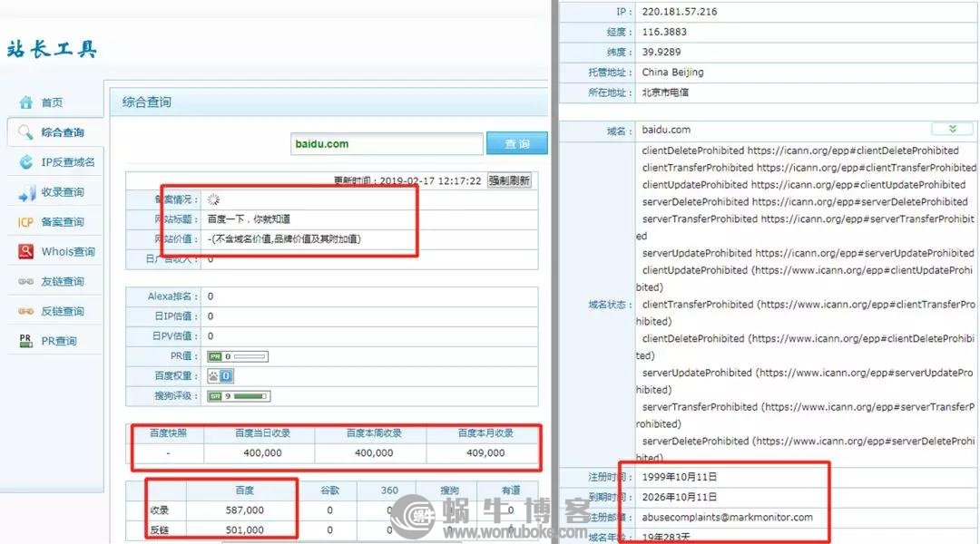Click the blue 查询 button
The width and height of the screenshot is (980, 544).
coord(517,143)
